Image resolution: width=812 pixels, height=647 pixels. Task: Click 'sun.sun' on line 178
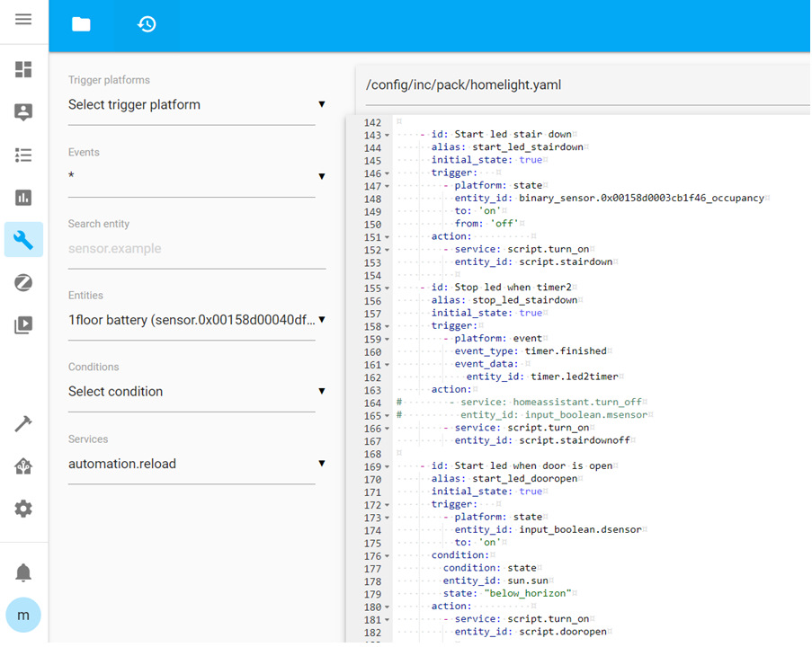pyautogui.click(x=528, y=581)
